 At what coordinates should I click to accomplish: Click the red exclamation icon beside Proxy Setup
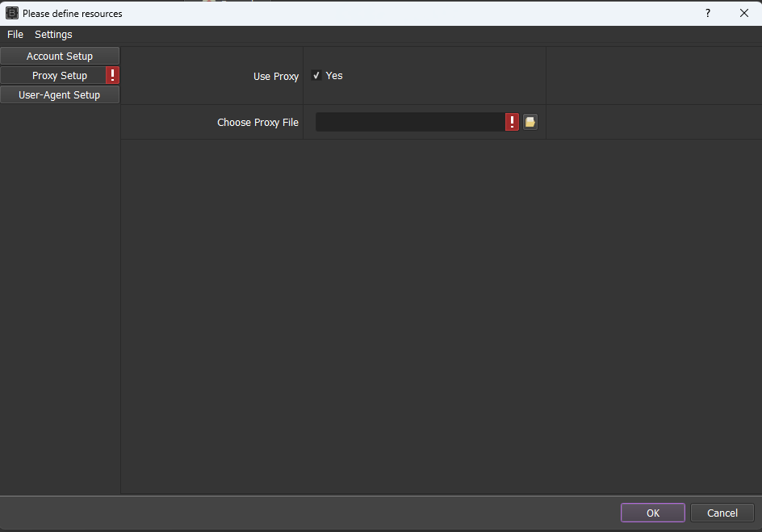(x=113, y=75)
